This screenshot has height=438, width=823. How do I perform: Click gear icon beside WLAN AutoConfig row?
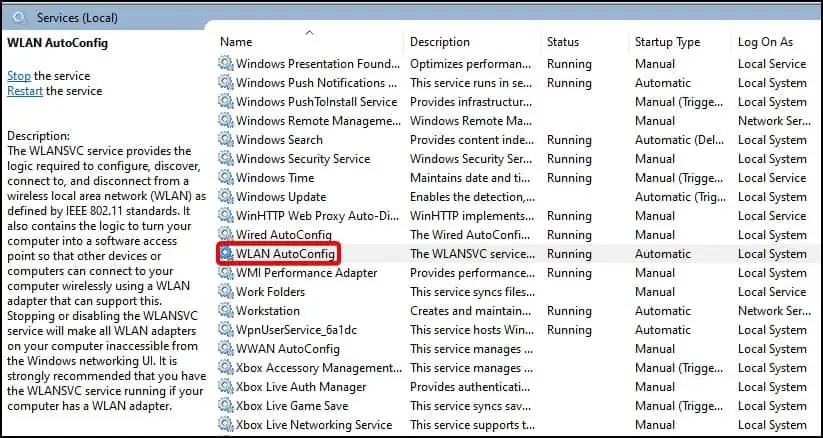pos(226,254)
